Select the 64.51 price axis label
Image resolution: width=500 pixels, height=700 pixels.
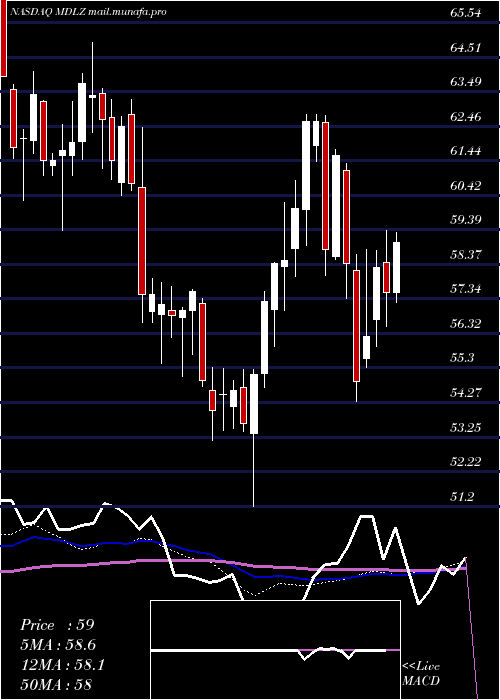point(466,47)
